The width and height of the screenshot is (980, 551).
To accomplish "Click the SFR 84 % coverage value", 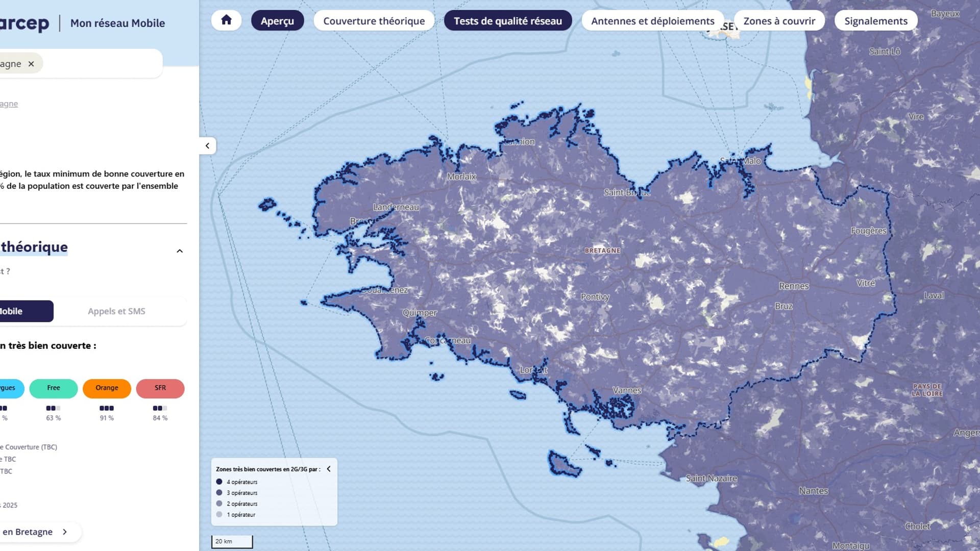I will coord(160,418).
